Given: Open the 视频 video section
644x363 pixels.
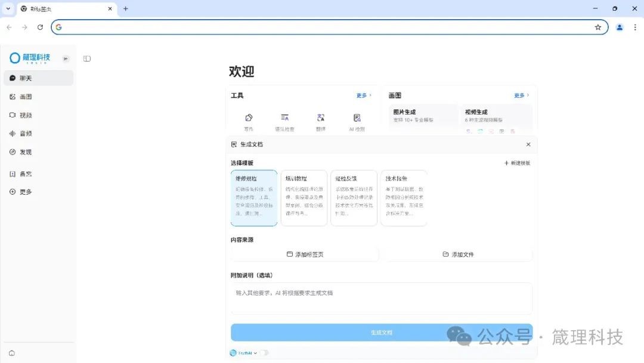Looking at the screenshot, I should point(25,115).
